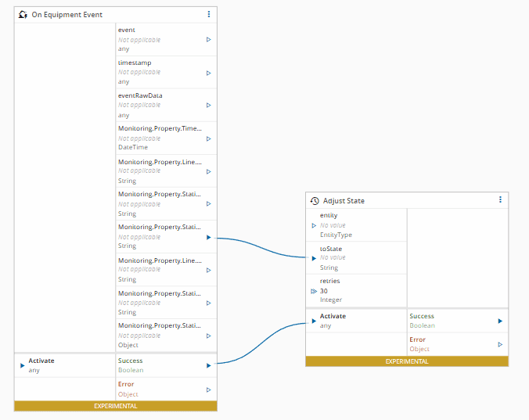
Task: Click the On Equipment Event EXPERIMENTAL banner
Action: click(115, 406)
